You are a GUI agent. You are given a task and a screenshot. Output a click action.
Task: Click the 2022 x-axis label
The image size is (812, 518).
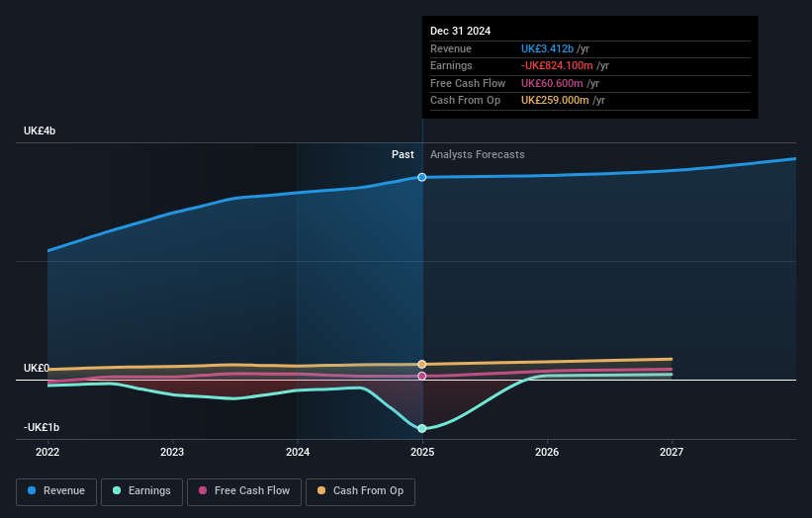click(x=47, y=452)
